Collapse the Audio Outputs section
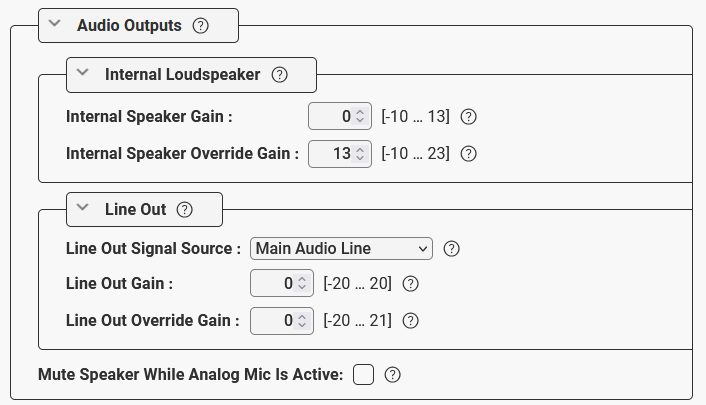This screenshot has width=706, height=405. pyautogui.click(x=56, y=25)
